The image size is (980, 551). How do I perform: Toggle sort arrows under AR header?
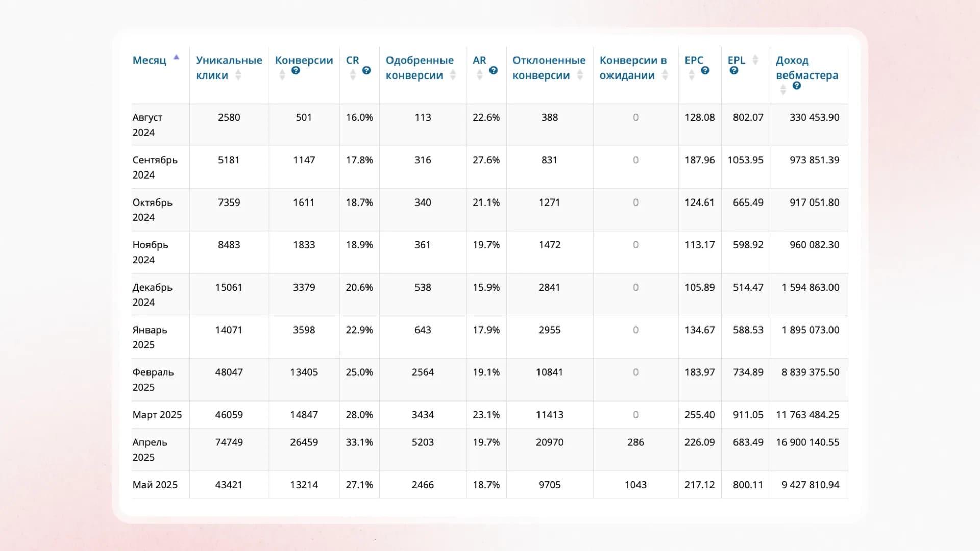click(x=479, y=76)
